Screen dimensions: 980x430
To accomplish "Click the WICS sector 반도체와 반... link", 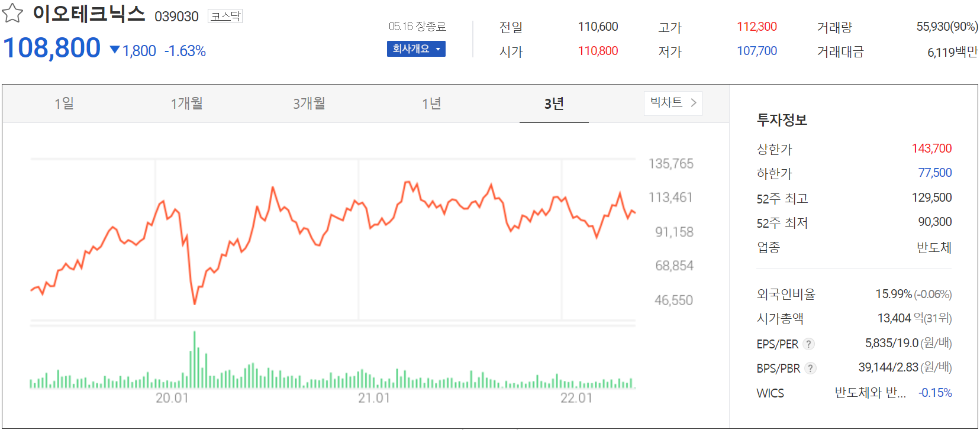I will coord(870,393).
